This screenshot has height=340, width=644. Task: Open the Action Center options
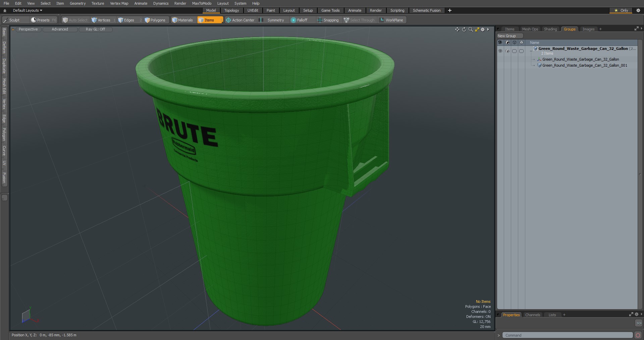240,20
